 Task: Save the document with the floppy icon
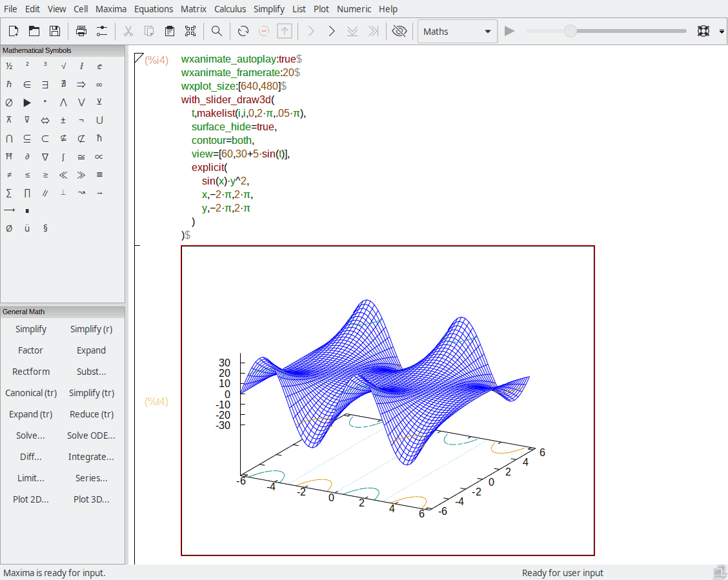coord(55,31)
